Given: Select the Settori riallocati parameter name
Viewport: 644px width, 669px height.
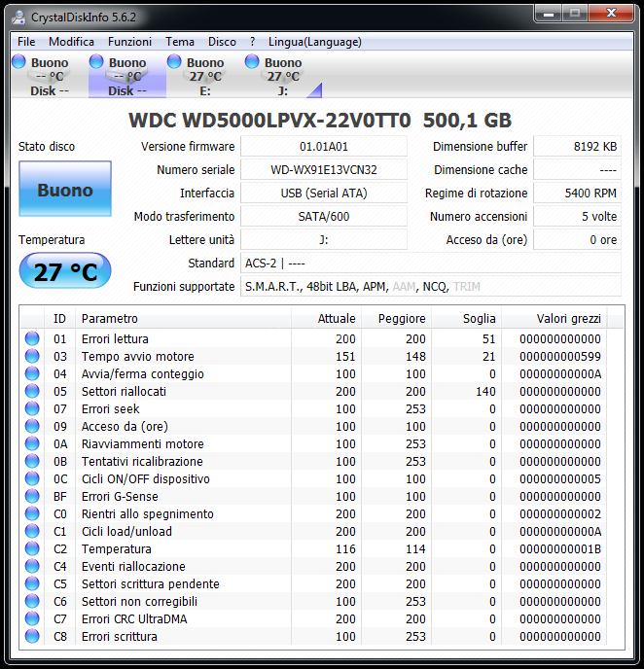Looking at the screenshot, I should point(124,391).
